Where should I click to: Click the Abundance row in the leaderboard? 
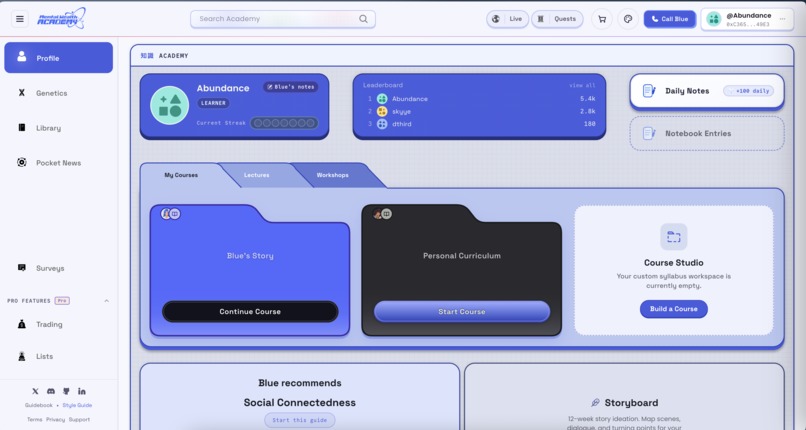(479, 99)
